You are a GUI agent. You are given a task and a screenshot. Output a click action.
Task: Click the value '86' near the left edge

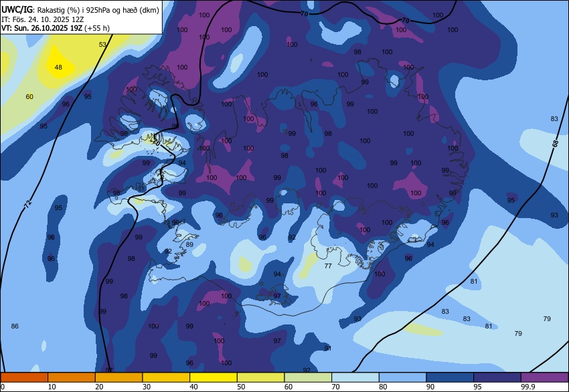[15, 326]
